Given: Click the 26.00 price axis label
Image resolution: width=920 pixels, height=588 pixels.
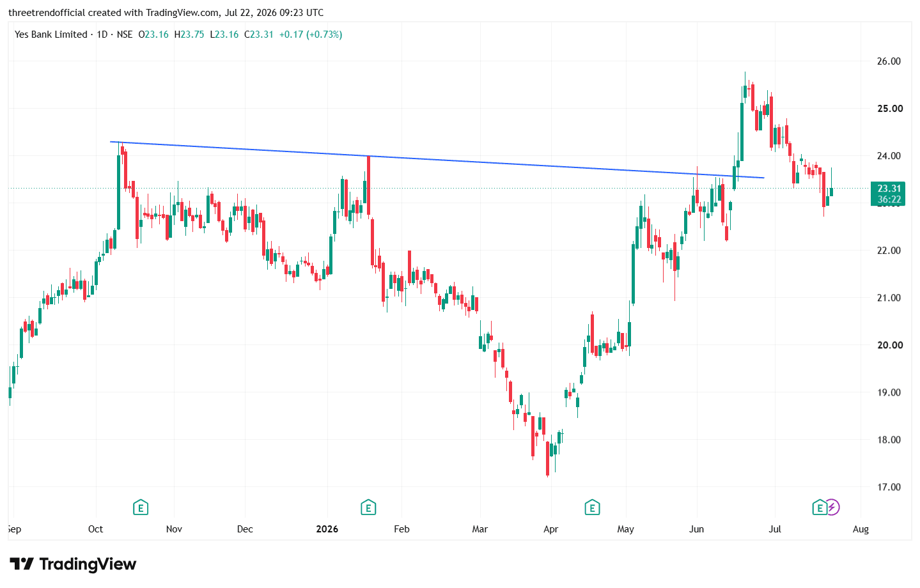Looking at the screenshot, I should [x=889, y=61].
